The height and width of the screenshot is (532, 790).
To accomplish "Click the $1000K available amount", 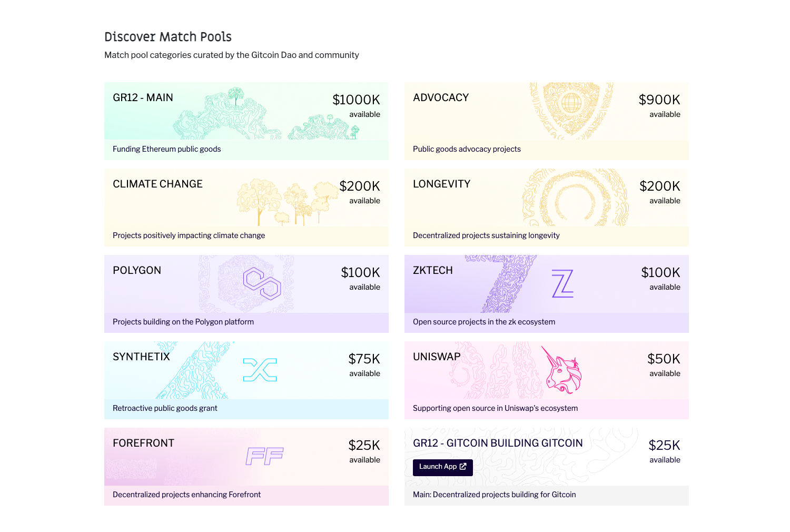I will pos(356,106).
